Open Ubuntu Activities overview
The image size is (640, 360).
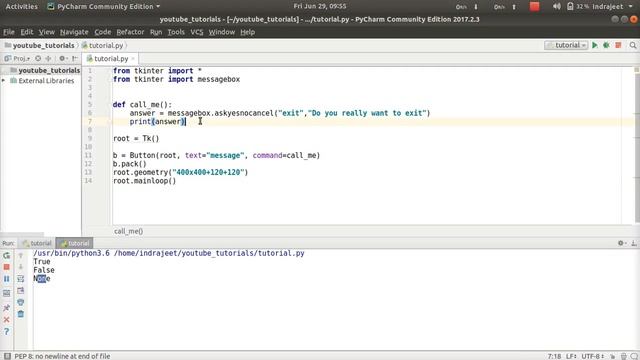click(21, 7)
